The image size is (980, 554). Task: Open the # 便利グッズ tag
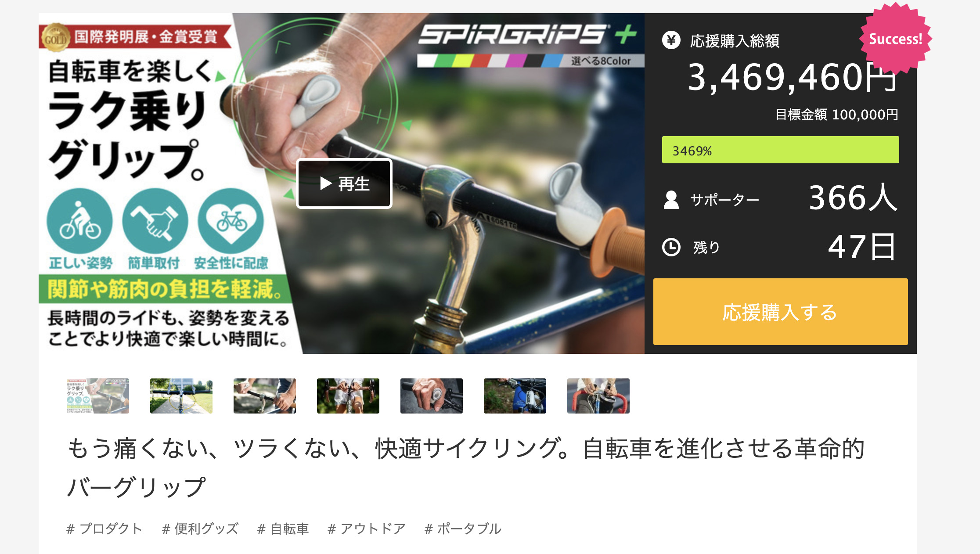coord(200,529)
